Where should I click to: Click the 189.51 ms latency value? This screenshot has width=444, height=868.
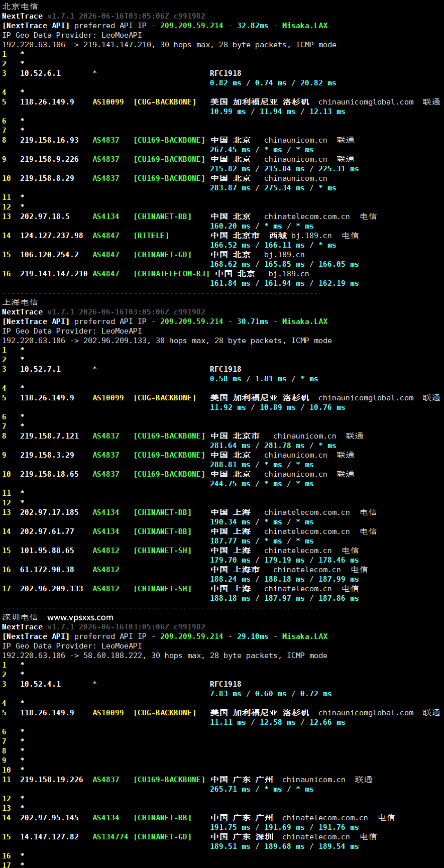click(230, 846)
